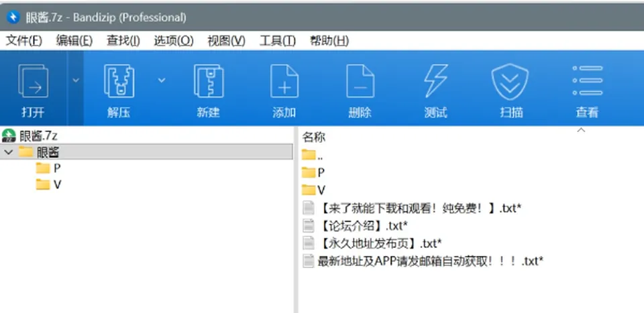Image resolution: width=644 pixels, height=313 pixels.
Task: Open the 查找(I) menu
Action: coord(123,41)
